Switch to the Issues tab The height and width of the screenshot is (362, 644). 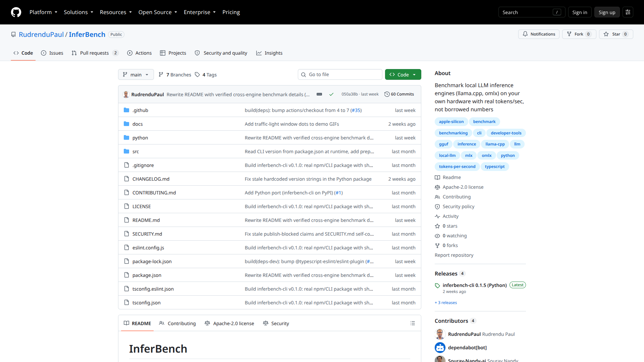pos(52,53)
